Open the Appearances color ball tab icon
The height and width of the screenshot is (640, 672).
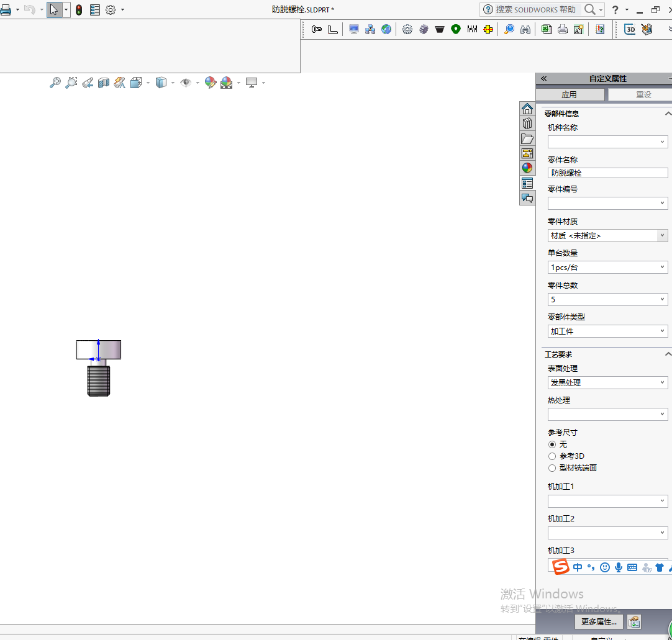(x=527, y=168)
